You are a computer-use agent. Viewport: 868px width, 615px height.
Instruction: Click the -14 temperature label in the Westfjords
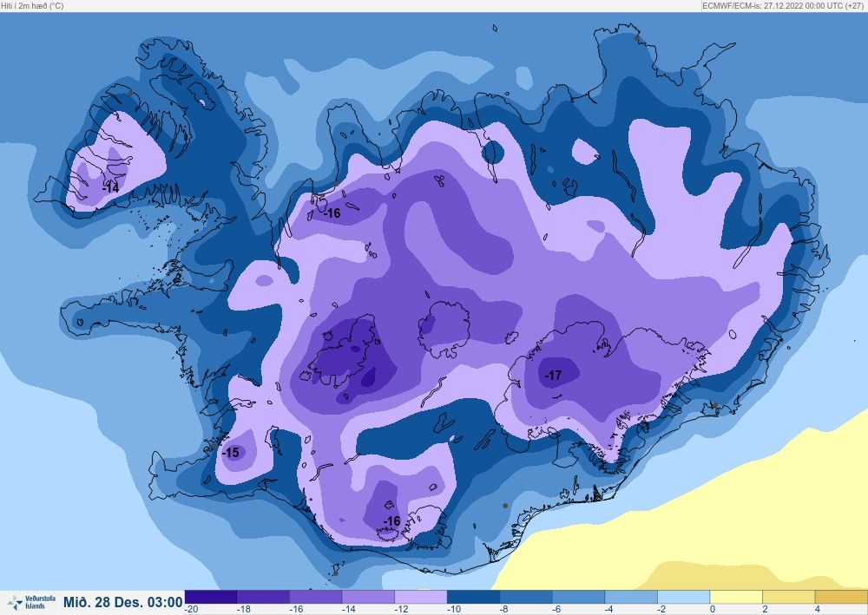click(x=111, y=188)
